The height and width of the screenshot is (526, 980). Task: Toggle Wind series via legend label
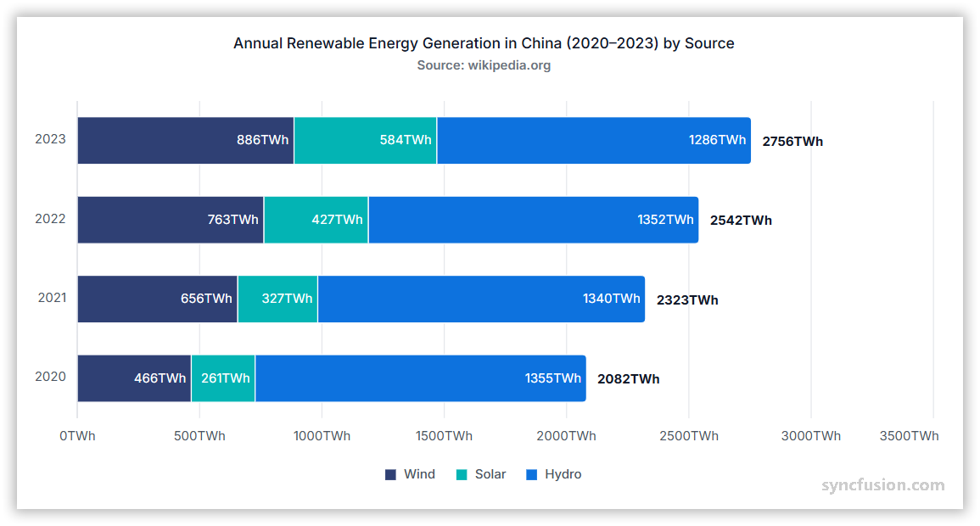point(419,474)
